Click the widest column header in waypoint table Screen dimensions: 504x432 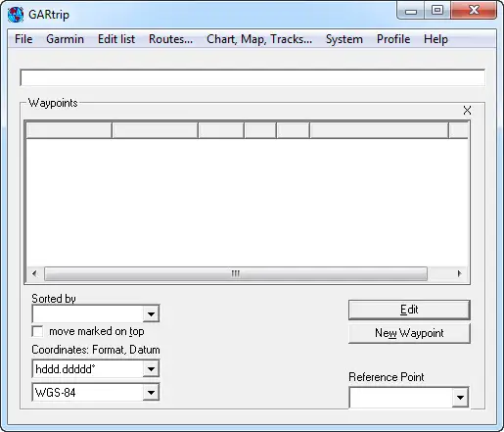379,130
